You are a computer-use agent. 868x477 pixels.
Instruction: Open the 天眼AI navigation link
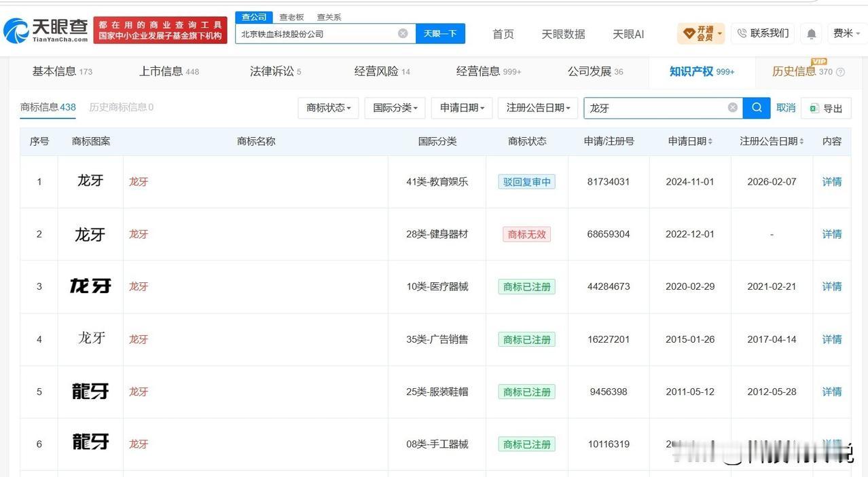tap(628, 34)
